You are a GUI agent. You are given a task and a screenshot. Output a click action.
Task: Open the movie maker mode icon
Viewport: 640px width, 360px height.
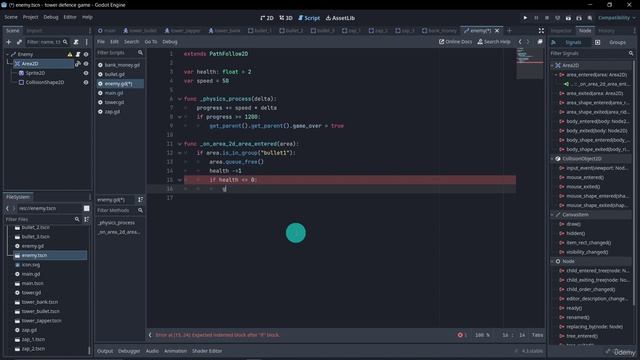pyautogui.click(x=590, y=18)
